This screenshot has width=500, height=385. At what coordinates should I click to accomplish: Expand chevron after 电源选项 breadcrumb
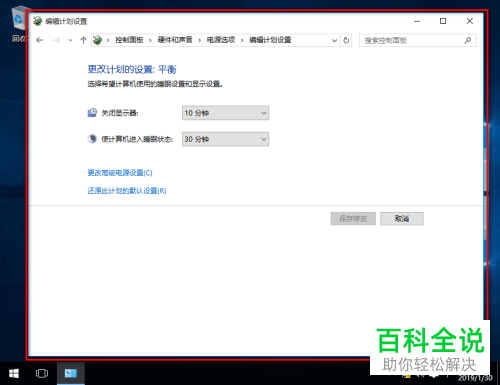[242, 40]
